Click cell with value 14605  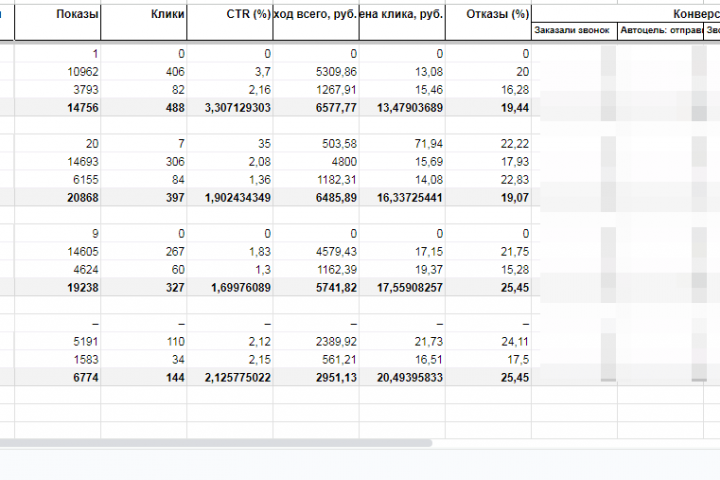click(x=57, y=252)
